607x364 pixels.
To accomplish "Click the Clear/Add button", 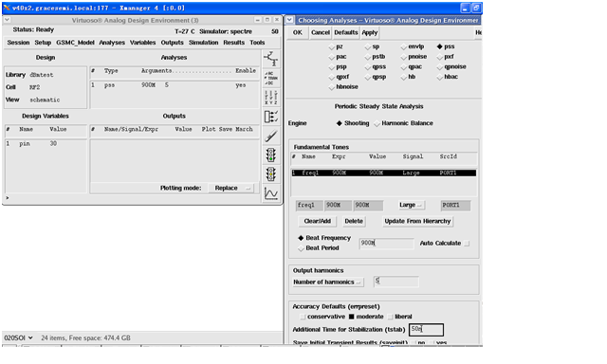I will (318, 221).
